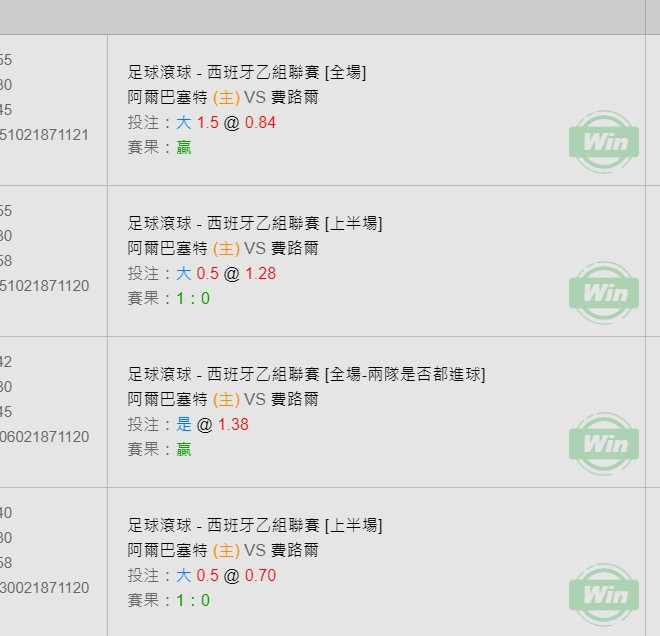660x636 pixels.
Task: Click the Win stamp on the 兩隊是否都進球 row
Action: [604, 444]
